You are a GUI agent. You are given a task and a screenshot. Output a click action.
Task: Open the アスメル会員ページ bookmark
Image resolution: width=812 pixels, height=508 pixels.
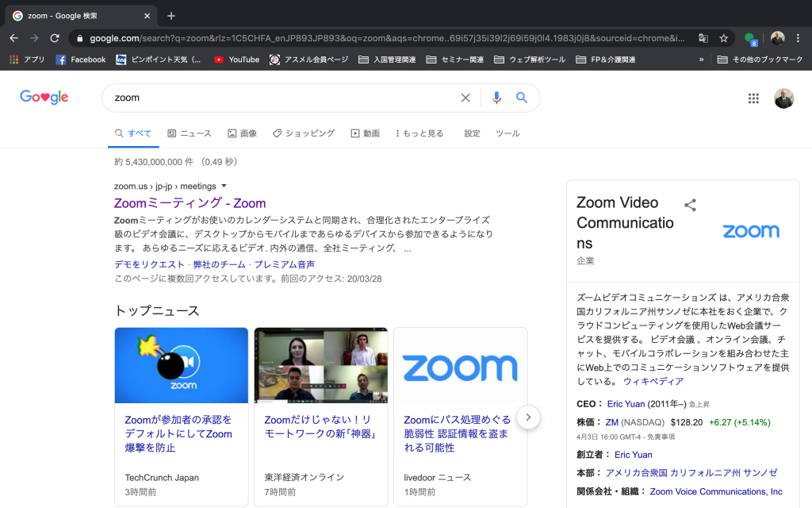(x=308, y=60)
